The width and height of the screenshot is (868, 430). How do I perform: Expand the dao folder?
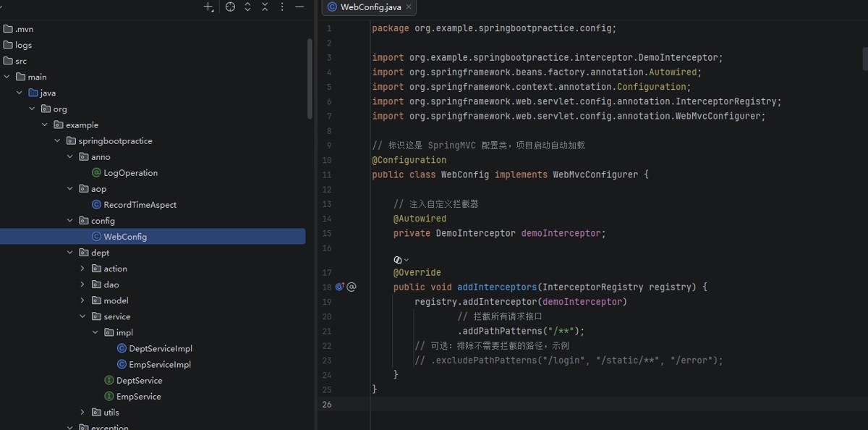(83, 284)
